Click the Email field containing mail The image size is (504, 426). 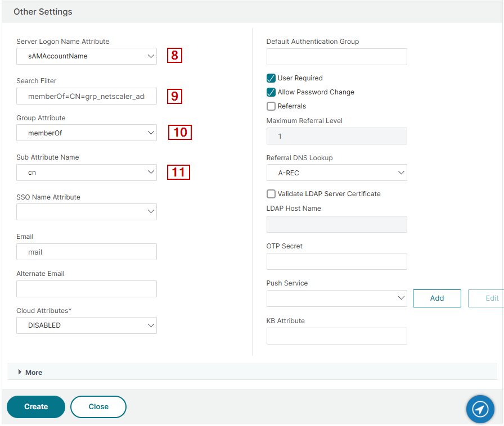(x=87, y=252)
